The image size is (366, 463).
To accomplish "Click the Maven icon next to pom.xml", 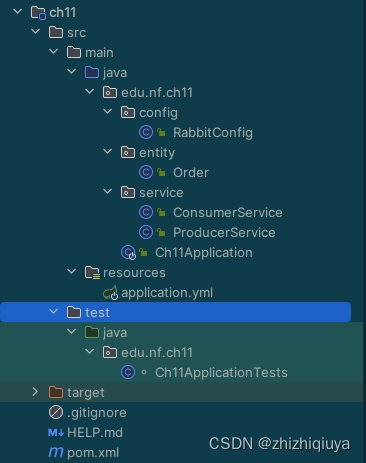I will 56,452.
